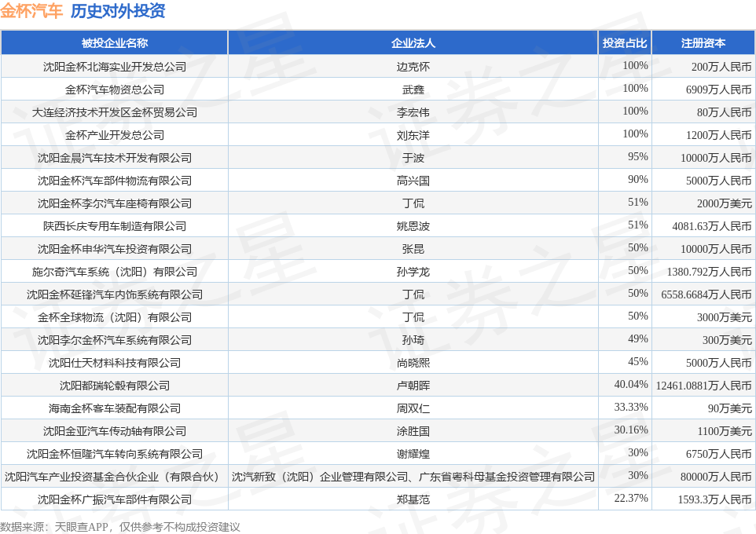Click company 陕西长庆专用车制造有限公司
The height and width of the screenshot is (534, 756).
point(115,226)
